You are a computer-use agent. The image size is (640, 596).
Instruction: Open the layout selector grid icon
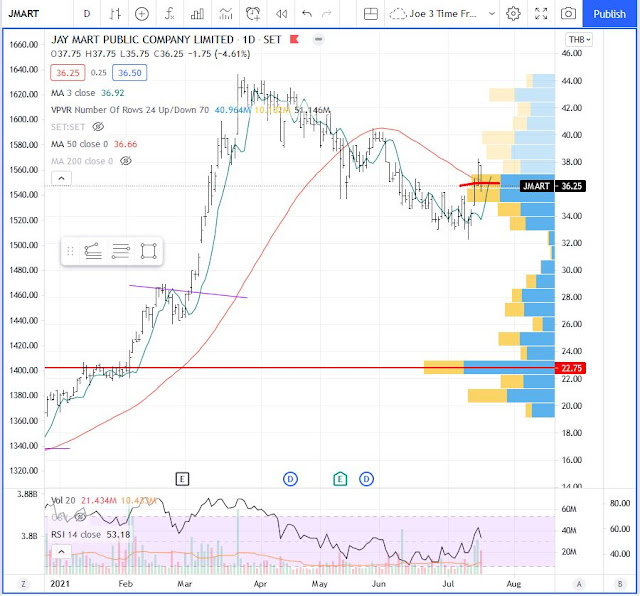[371, 14]
